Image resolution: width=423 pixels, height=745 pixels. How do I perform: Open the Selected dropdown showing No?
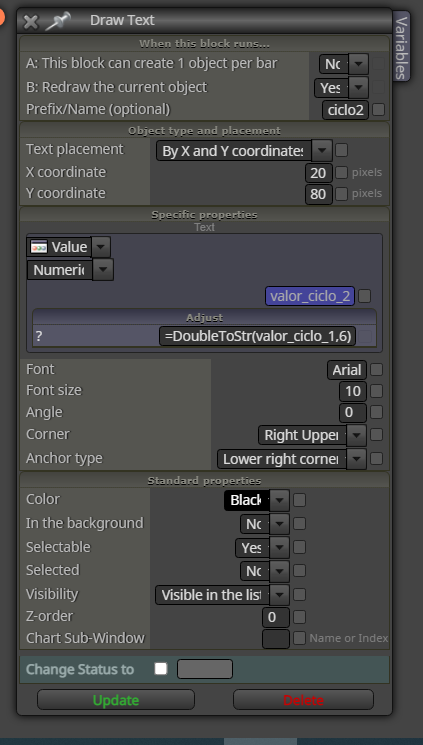point(265,571)
